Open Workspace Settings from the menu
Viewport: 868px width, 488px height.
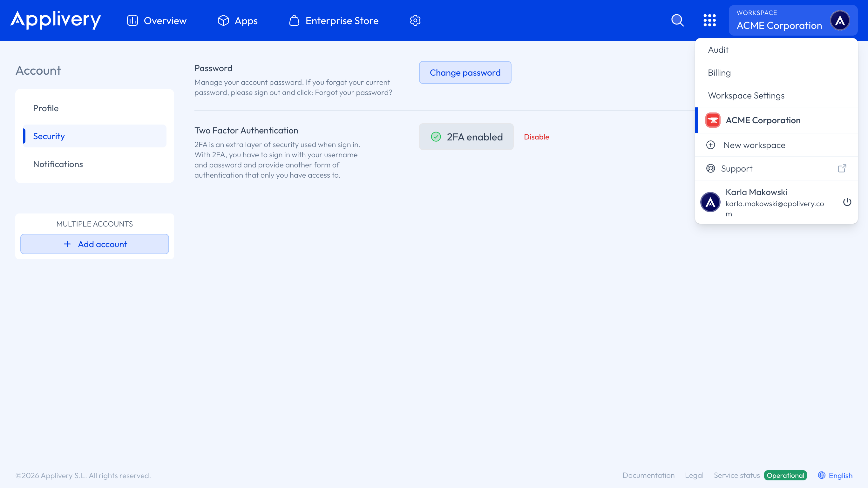coord(746,96)
